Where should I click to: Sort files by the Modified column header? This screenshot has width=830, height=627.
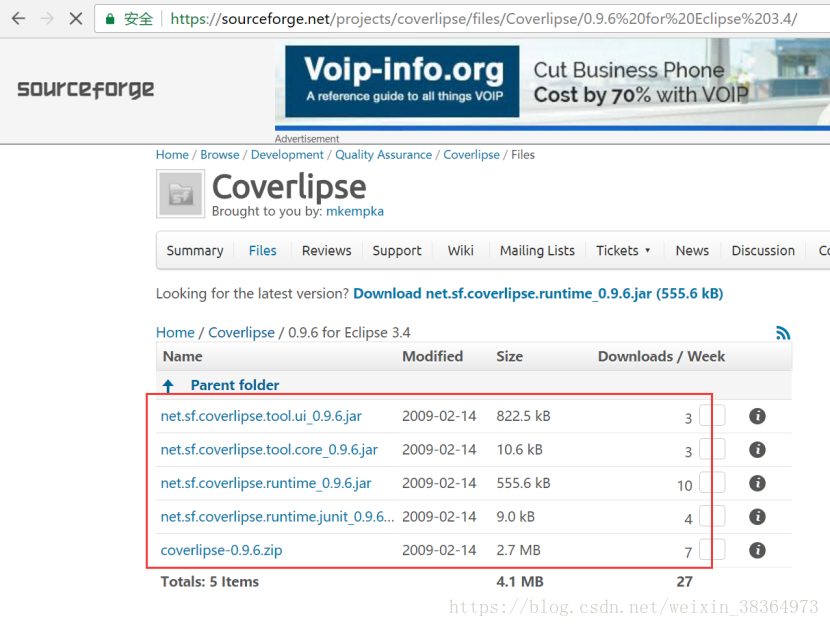tap(432, 357)
